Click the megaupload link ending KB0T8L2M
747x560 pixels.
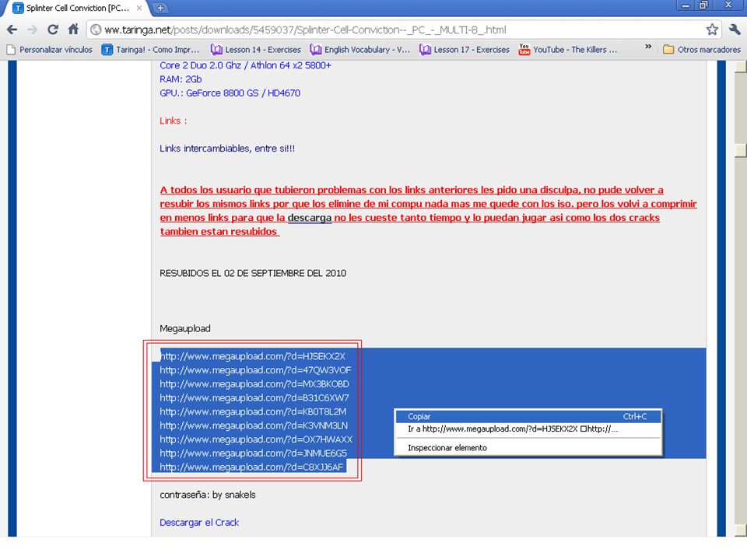[x=253, y=411]
